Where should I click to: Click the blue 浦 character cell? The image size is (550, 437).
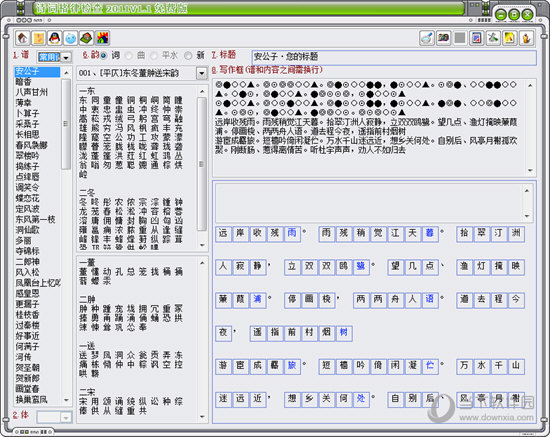click(x=257, y=300)
